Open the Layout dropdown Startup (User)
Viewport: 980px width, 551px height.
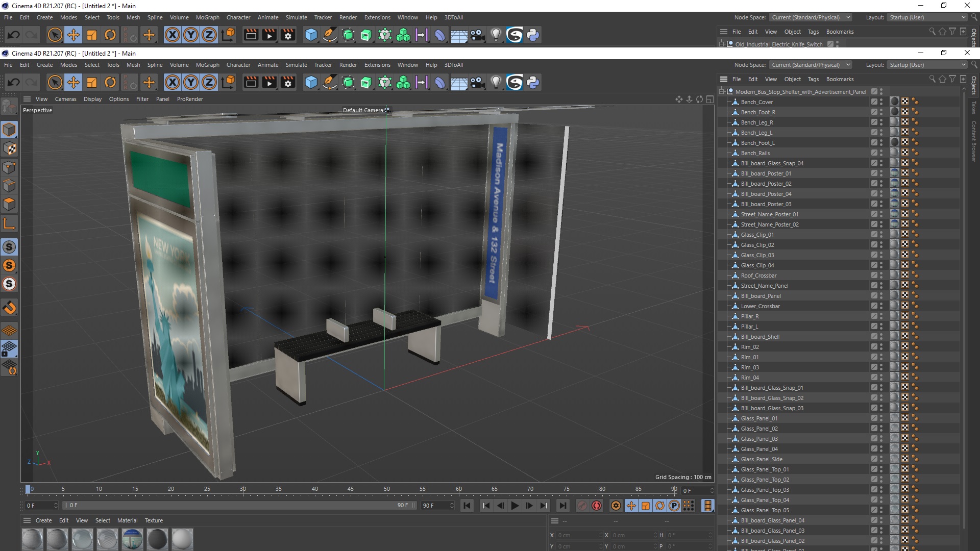(x=927, y=65)
